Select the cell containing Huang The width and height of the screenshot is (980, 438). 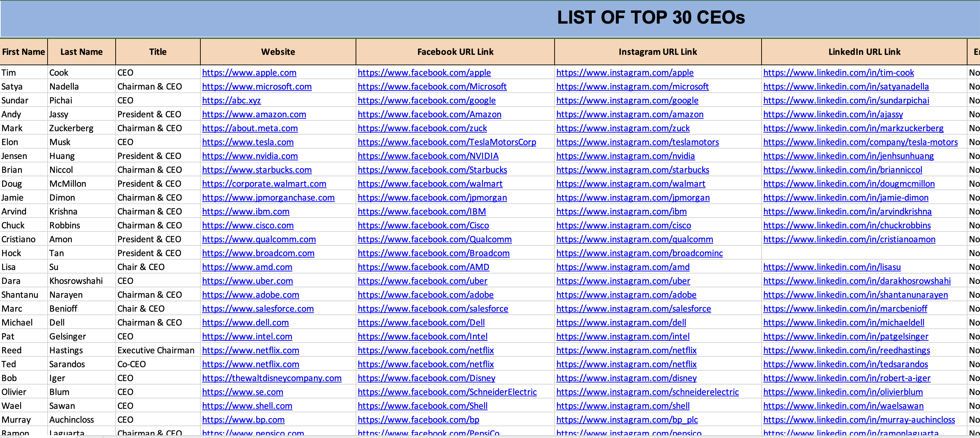81,156
